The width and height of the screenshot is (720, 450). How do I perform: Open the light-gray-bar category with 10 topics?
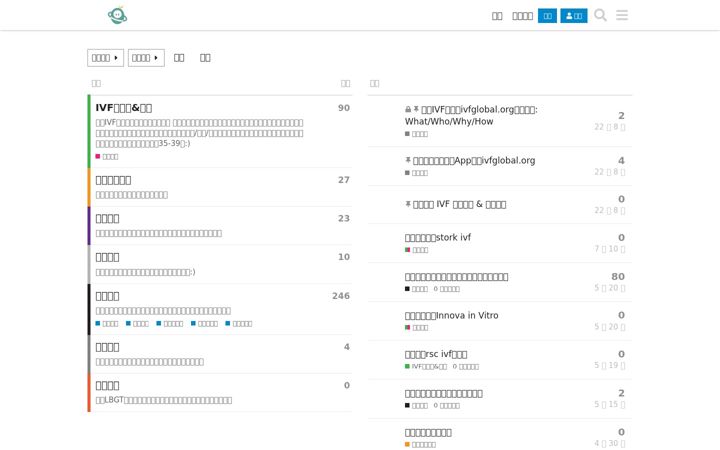107,257
